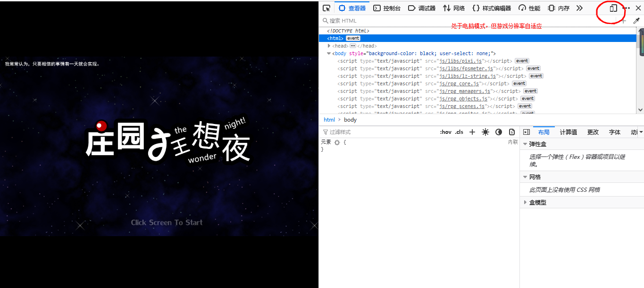Open the js/libs/fpsmeter.js source link
The height and width of the screenshot is (288, 644).
point(466,68)
